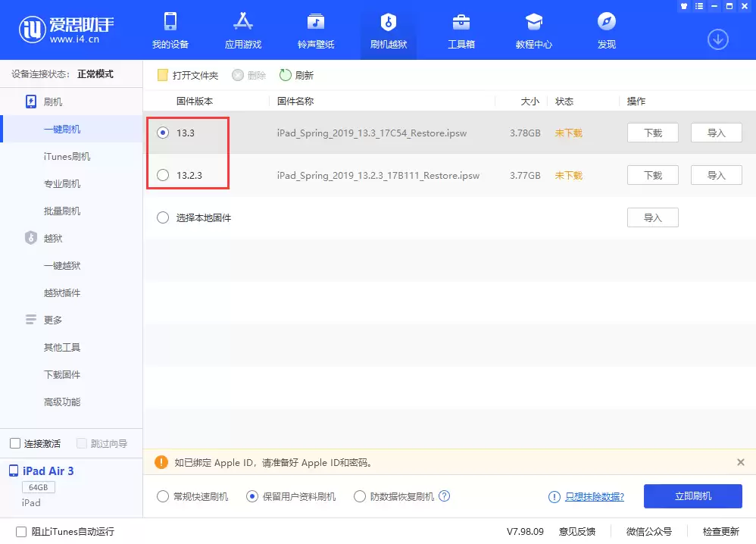The height and width of the screenshot is (544, 756).
Task: Enable 阻止iTunes自动运行 checkbox
Action: click(x=21, y=531)
